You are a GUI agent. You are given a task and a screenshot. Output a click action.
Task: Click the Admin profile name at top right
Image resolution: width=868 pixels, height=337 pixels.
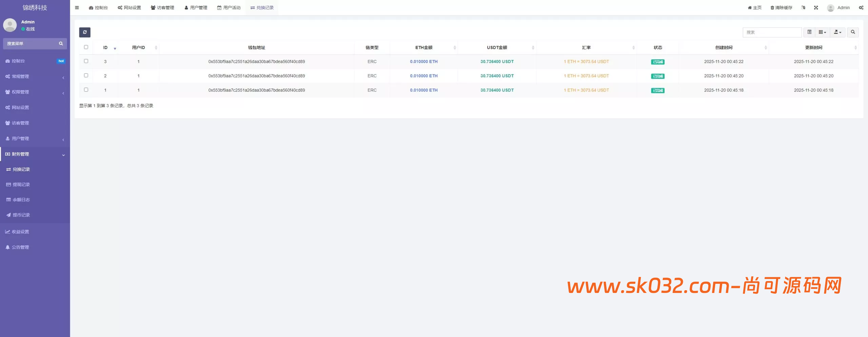(x=843, y=7)
